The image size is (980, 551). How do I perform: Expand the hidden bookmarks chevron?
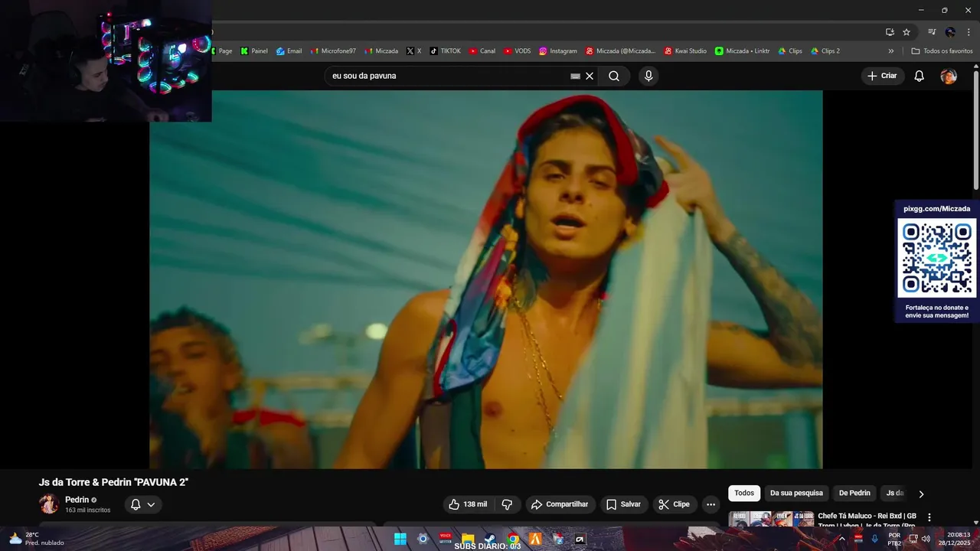click(x=890, y=51)
